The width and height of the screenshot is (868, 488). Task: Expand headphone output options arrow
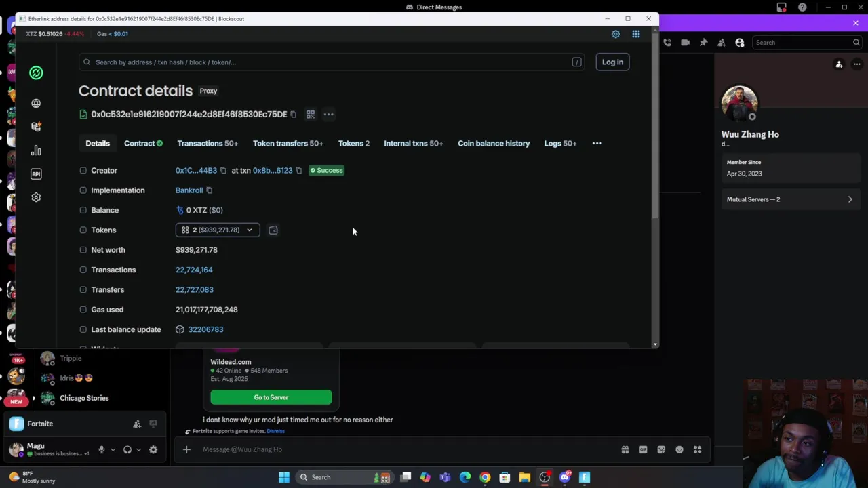(x=138, y=449)
